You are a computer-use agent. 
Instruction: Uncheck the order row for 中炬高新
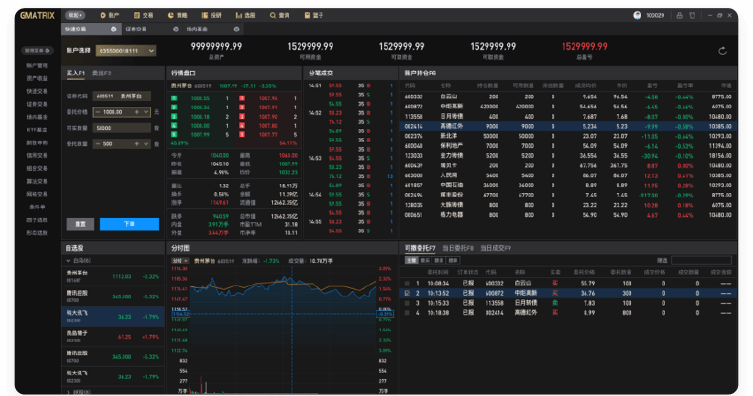(407, 293)
